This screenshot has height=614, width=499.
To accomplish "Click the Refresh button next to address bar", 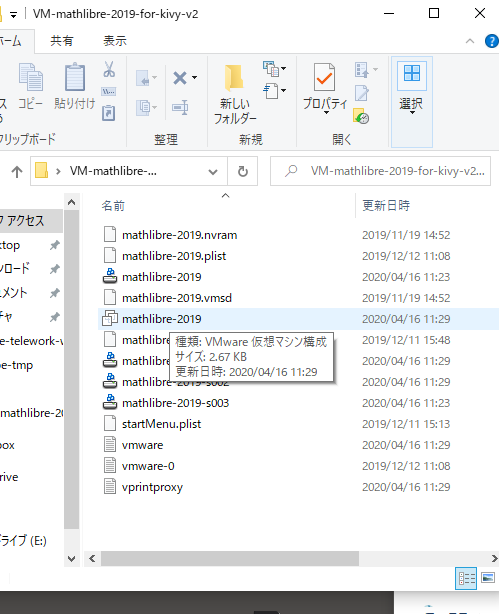I will point(243,171).
